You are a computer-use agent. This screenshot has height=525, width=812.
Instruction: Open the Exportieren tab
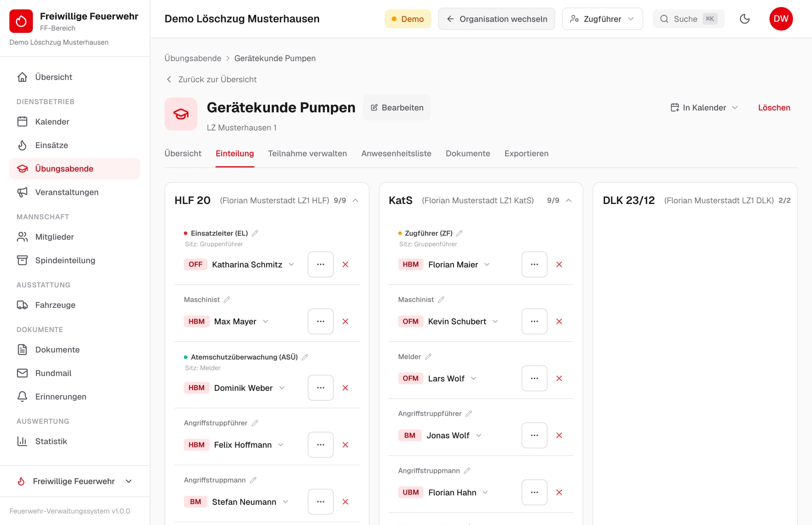tap(526, 154)
